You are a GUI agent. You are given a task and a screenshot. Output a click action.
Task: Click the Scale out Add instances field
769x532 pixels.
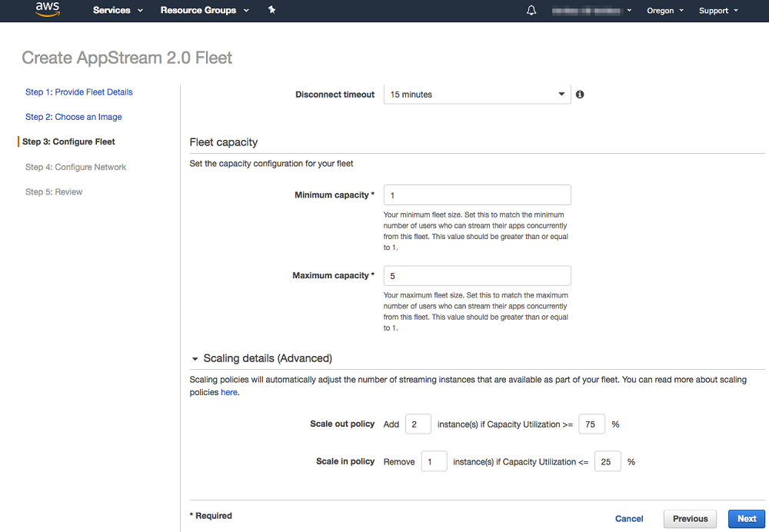(418, 424)
